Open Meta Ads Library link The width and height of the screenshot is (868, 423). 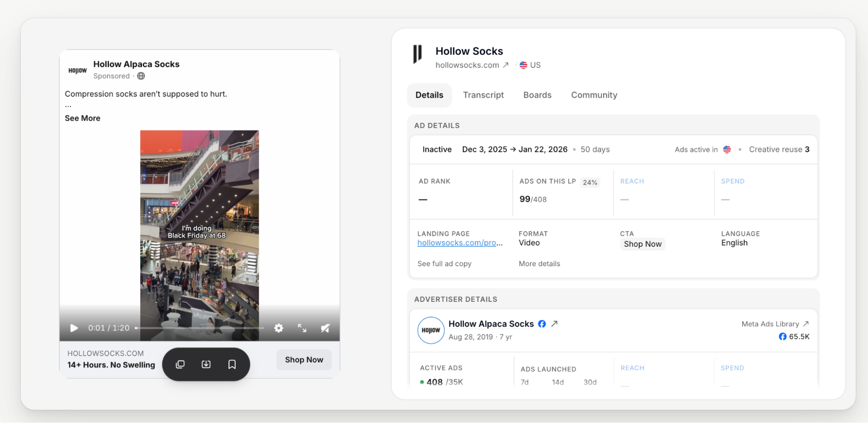pyautogui.click(x=775, y=324)
